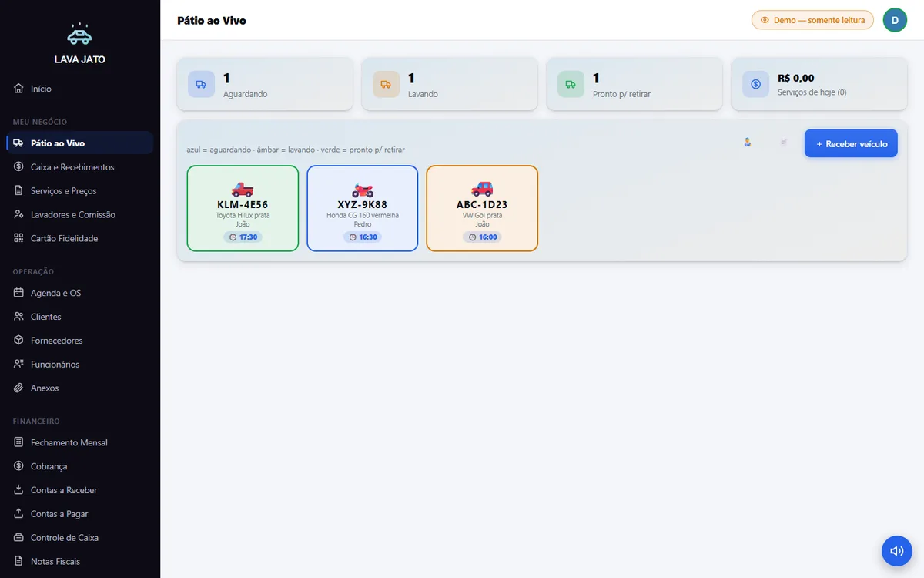The image size is (924, 578).
Task: Open the KLM-4E56 Toyota Hilux card
Action: [243, 208]
